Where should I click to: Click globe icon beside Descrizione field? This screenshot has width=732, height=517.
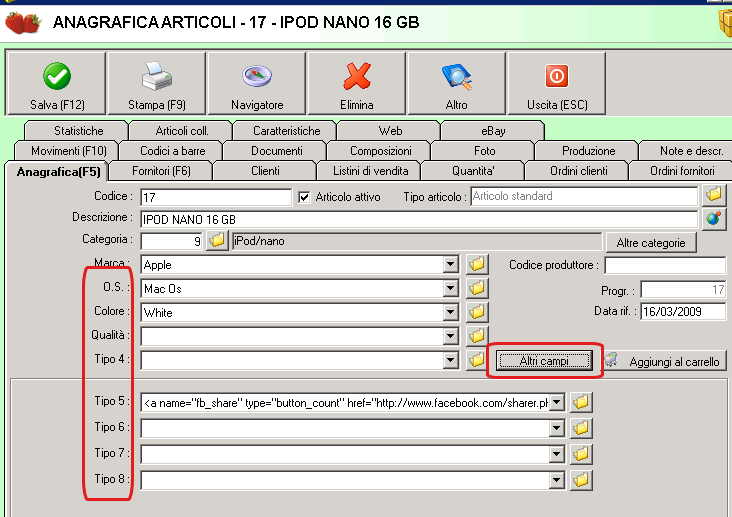[x=714, y=218]
